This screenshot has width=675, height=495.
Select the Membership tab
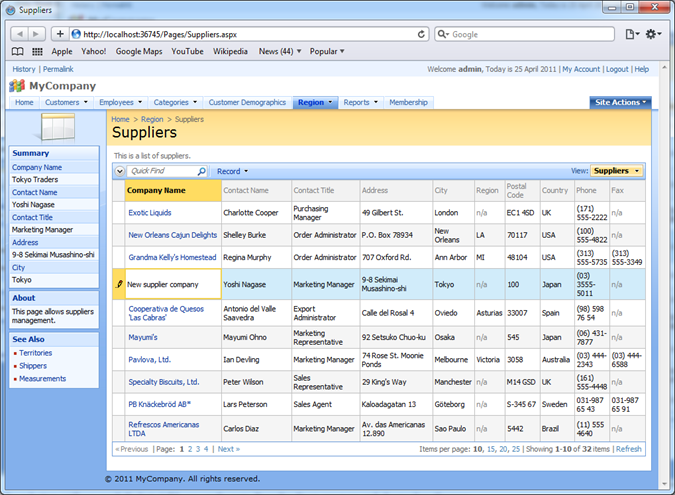coord(408,102)
